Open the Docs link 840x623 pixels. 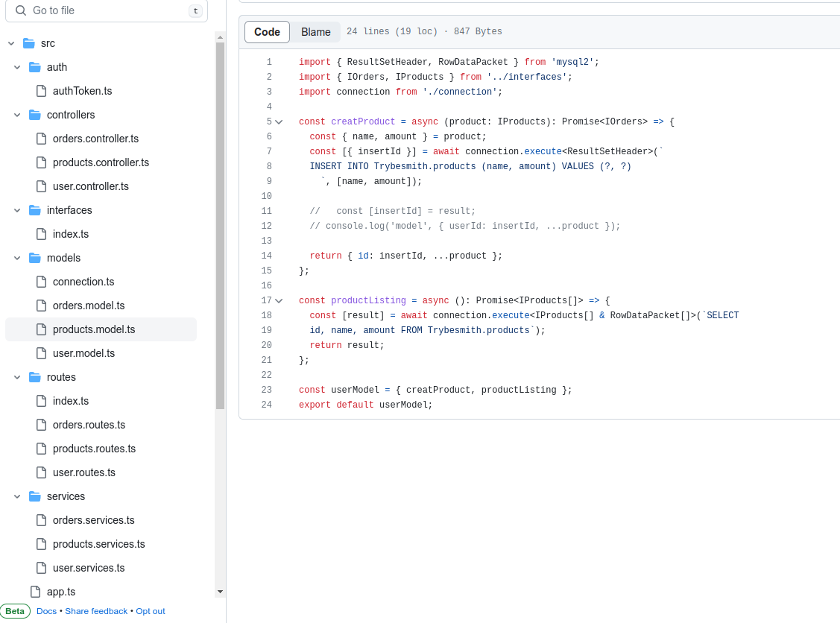tap(46, 611)
